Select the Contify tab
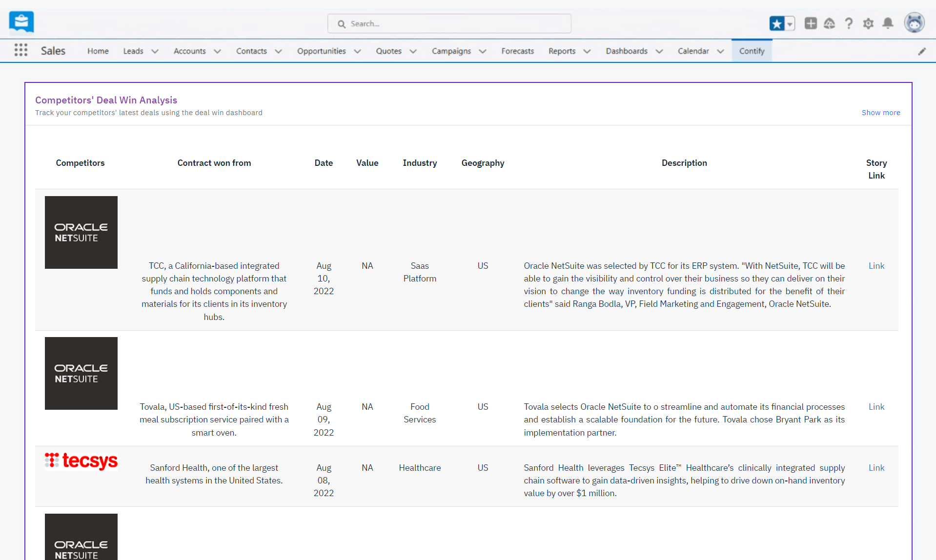The width and height of the screenshot is (936, 560). click(752, 51)
